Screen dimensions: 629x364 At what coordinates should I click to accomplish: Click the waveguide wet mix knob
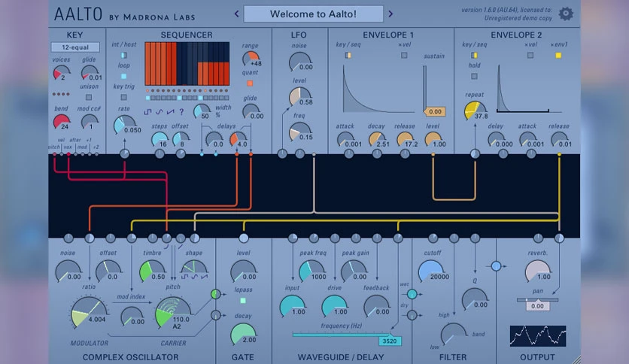click(412, 294)
